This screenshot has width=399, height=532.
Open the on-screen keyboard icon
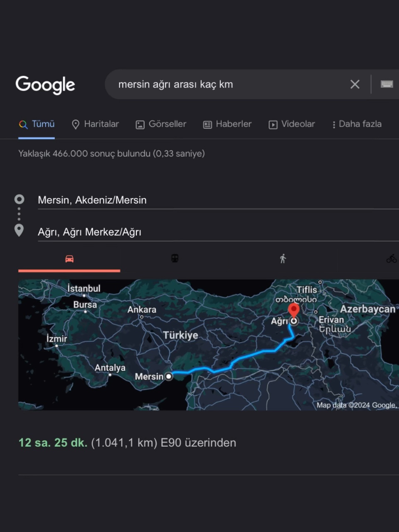(x=387, y=84)
